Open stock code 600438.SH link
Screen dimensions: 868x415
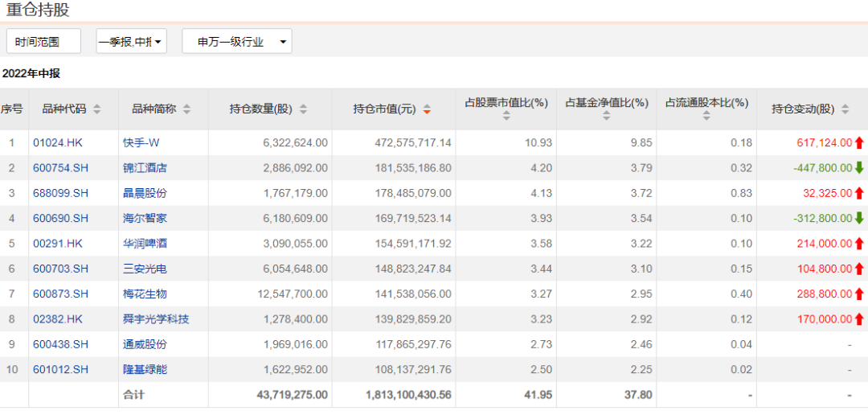click(x=60, y=345)
